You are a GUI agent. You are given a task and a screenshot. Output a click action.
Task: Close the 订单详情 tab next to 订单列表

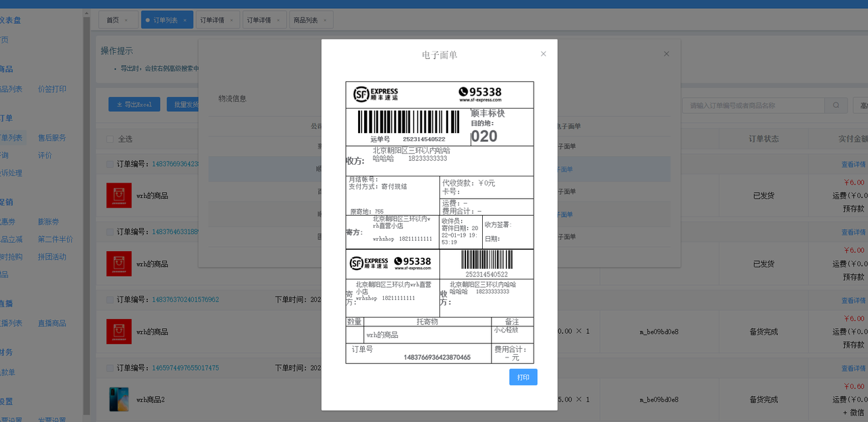[x=231, y=20]
